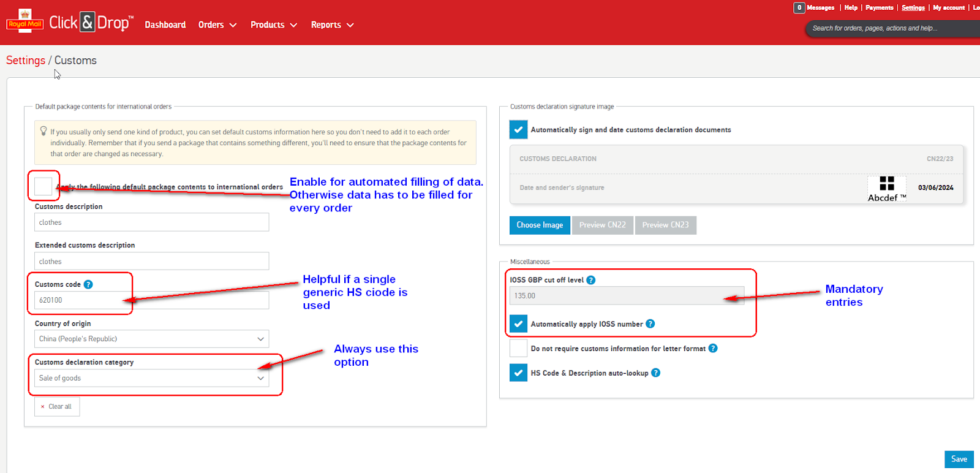This screenshot has width=980, height=473.
Task: Open help icon beside IOSS GBP cut off level
Action: (590, 280)
